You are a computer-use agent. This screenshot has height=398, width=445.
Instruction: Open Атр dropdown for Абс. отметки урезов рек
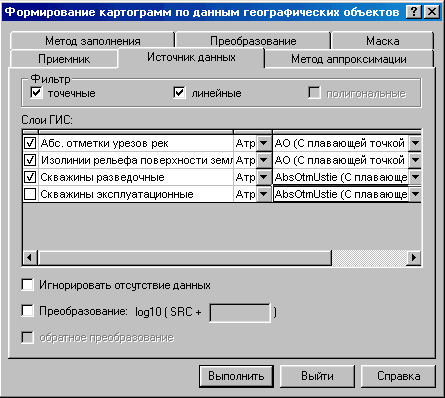click(264, 143)
